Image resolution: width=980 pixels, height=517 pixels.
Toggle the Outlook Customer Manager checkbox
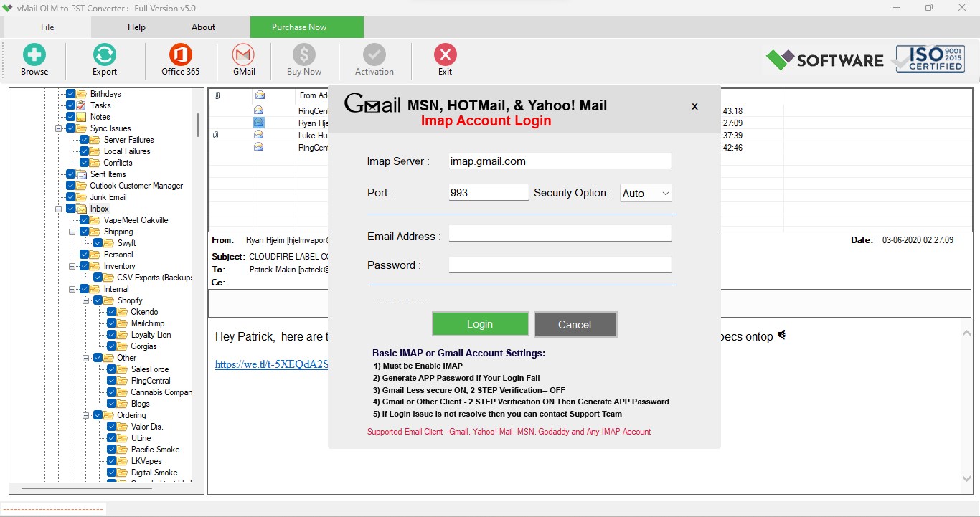(x=71, y=186)
